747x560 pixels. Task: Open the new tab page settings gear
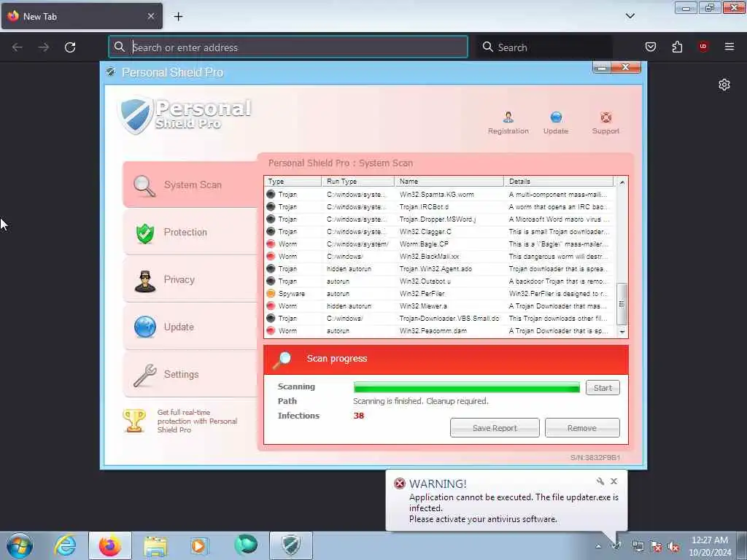(724, 85)
